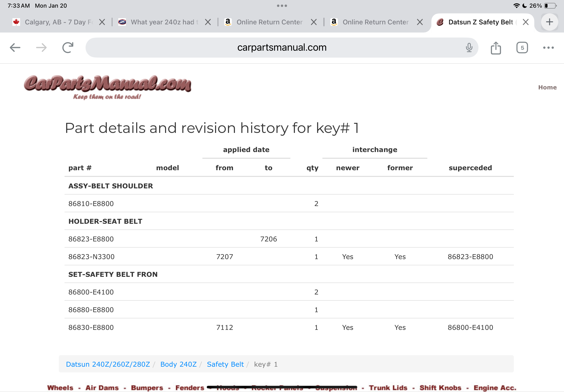Click the applied date group header
This screenshot has height=392, width=564.
(x=246, y=150)
